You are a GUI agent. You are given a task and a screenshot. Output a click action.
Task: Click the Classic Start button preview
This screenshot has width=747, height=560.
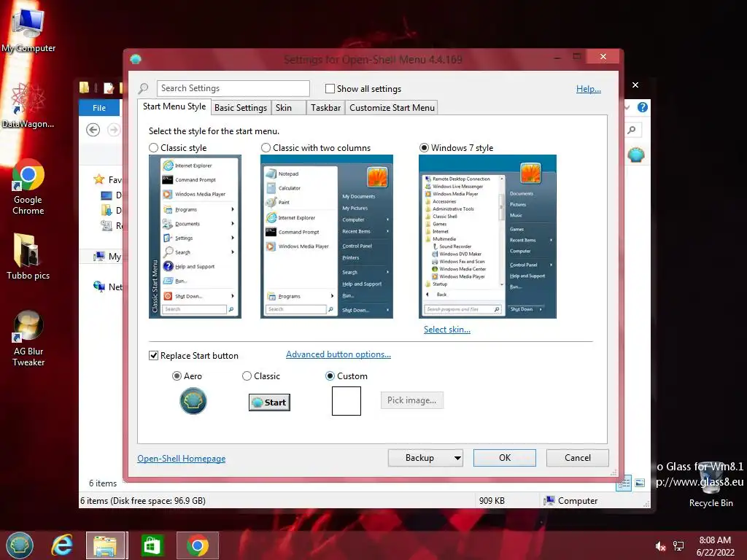270,402
